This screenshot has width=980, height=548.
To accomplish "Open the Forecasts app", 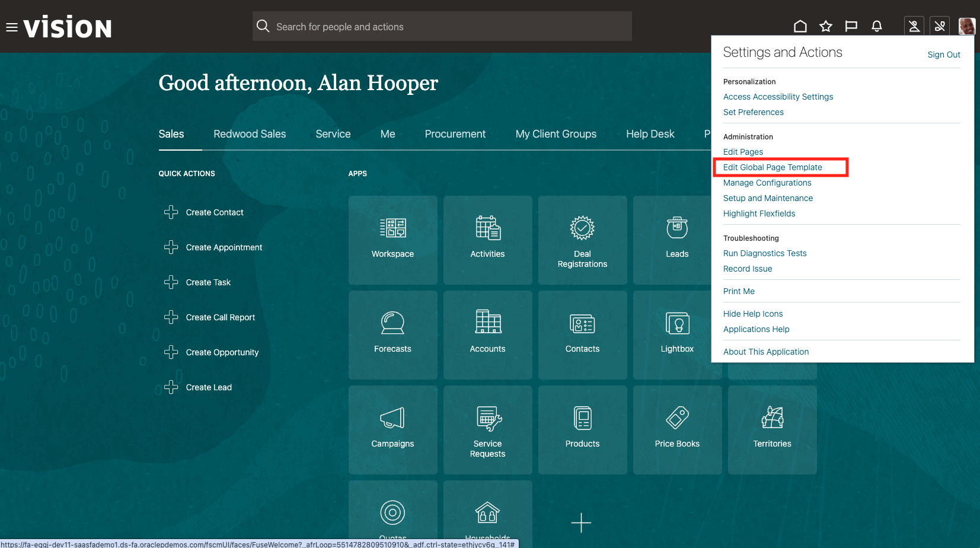I will coord(392,335).
